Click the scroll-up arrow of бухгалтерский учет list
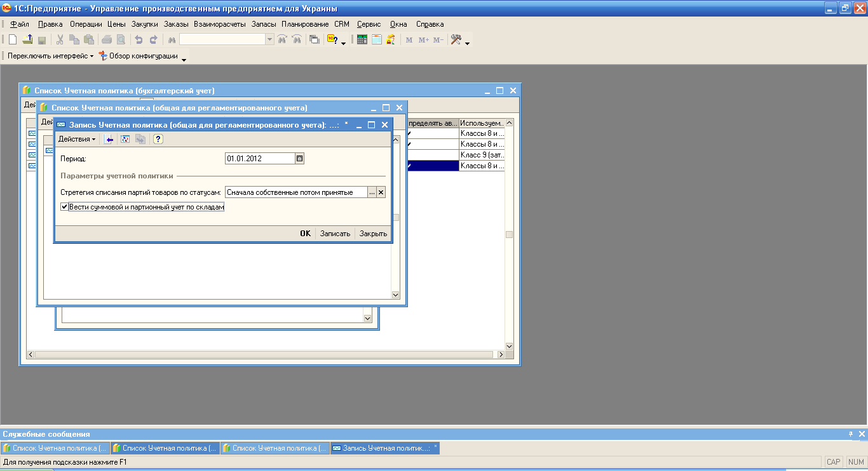 [x=509, y=123]
